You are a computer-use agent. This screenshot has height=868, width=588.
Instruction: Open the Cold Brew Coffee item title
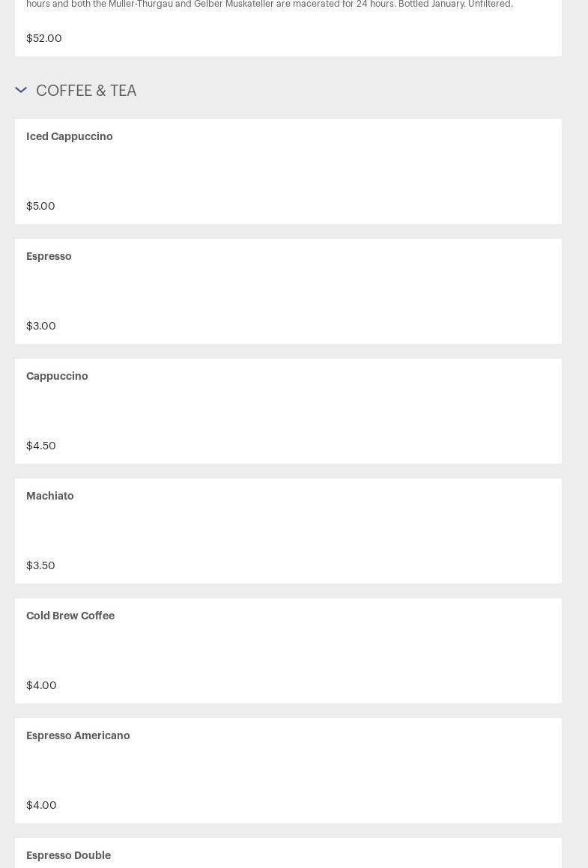[70, 616]
